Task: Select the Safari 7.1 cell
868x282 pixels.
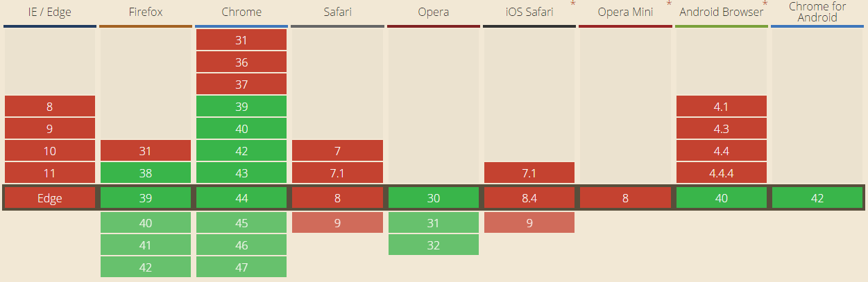Action: [337, 173]
